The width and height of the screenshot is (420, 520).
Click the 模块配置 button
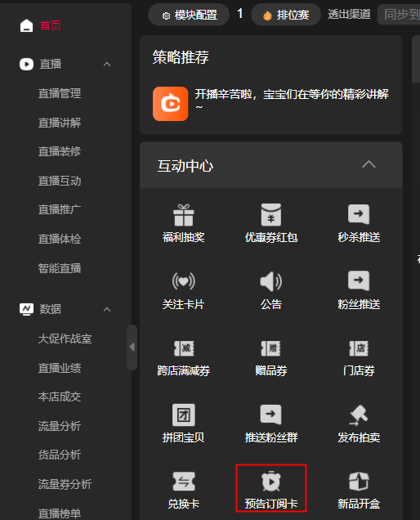pyautogui.click(x=189, y=15)
